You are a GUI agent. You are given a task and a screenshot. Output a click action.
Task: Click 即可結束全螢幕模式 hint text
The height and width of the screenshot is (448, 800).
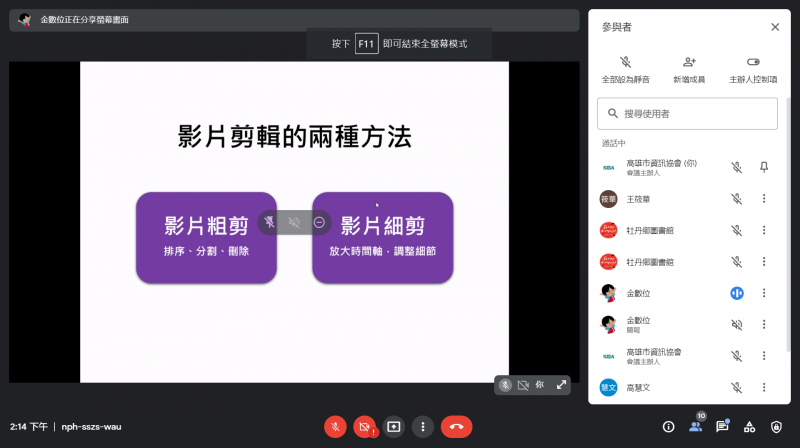[x=425, y=44]
